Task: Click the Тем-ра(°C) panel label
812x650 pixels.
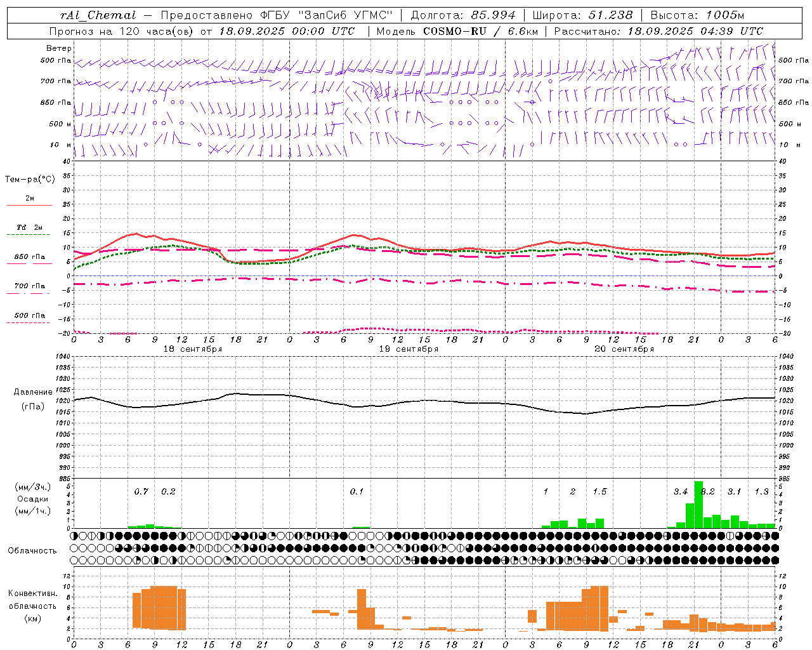Action: [30, 180]
